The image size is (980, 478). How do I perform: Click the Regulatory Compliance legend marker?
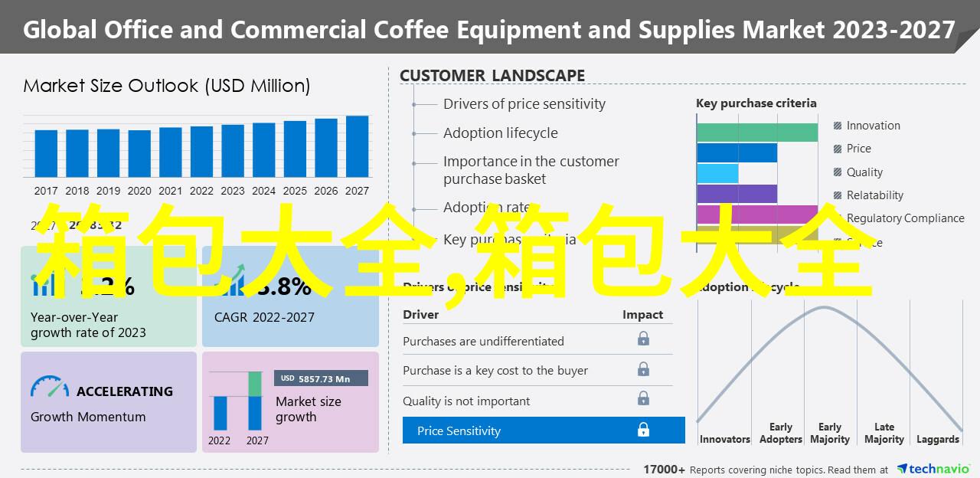[x=838, y=218]
